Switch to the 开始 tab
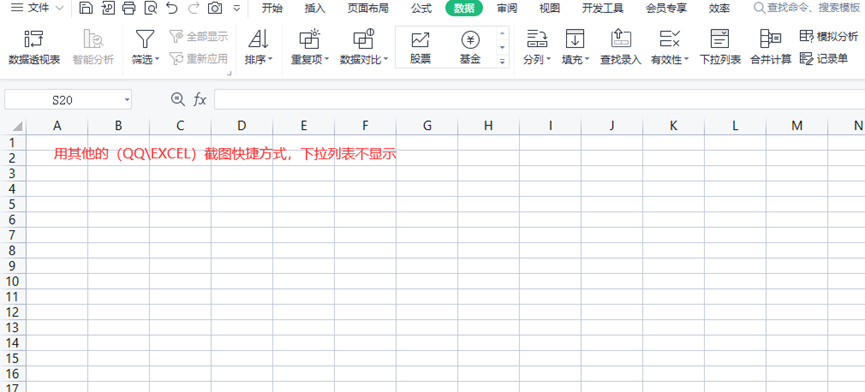The width and height of the screenshot is (865, 392). (x=272, y=8)
